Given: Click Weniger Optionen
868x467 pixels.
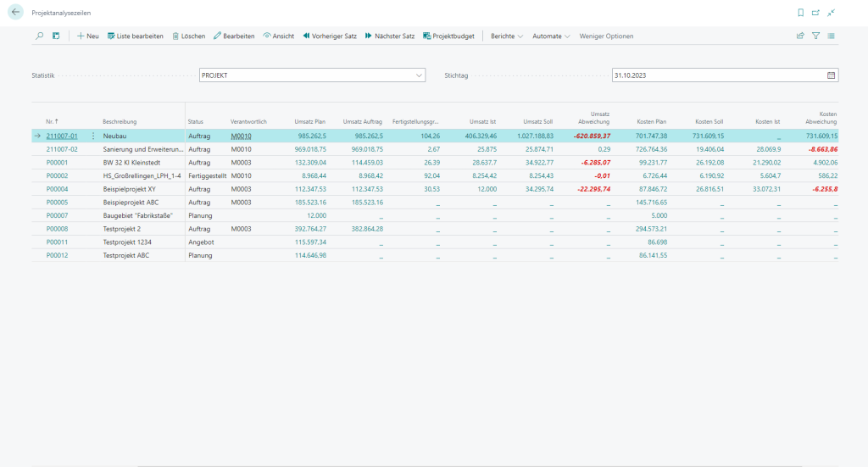Looking at the screenshot, I should (606, 36).
